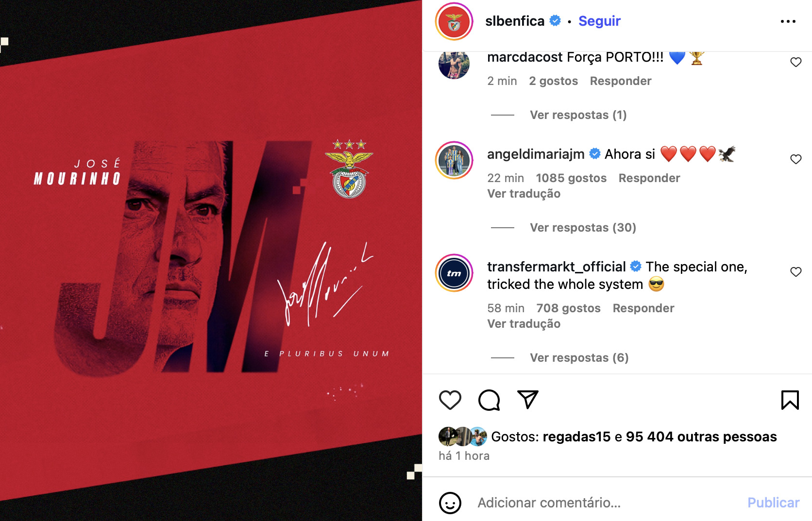812x521 pixels.
Task: Like transfermarkt_official's comment
Action: point(795,272)
